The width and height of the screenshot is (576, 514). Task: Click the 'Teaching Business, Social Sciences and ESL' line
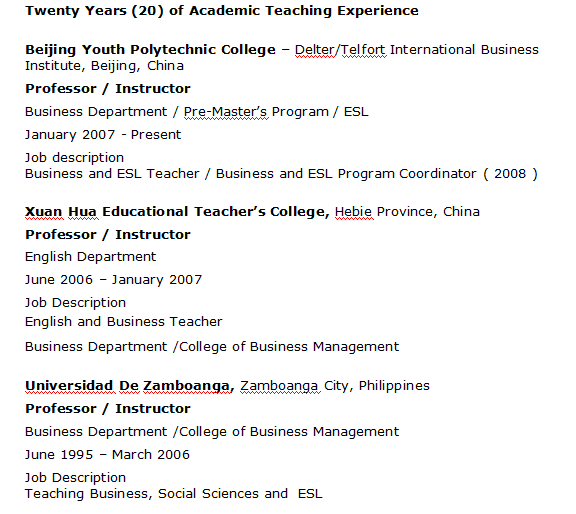[173, 494]
